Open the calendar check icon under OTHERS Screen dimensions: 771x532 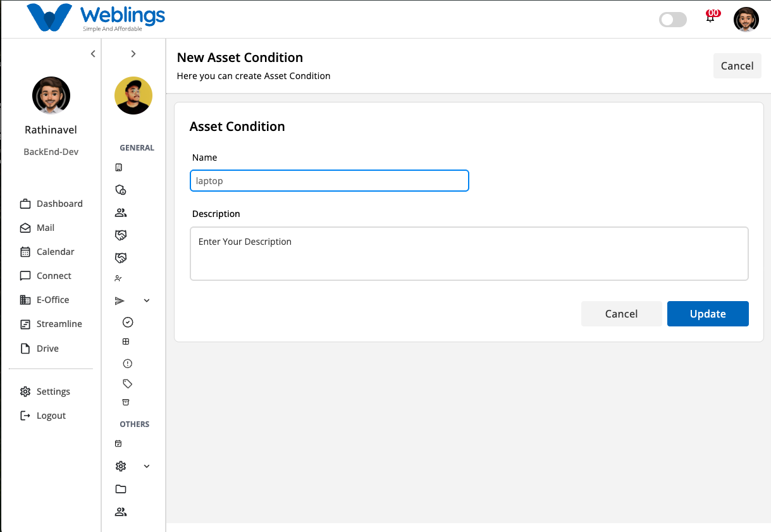118,444
